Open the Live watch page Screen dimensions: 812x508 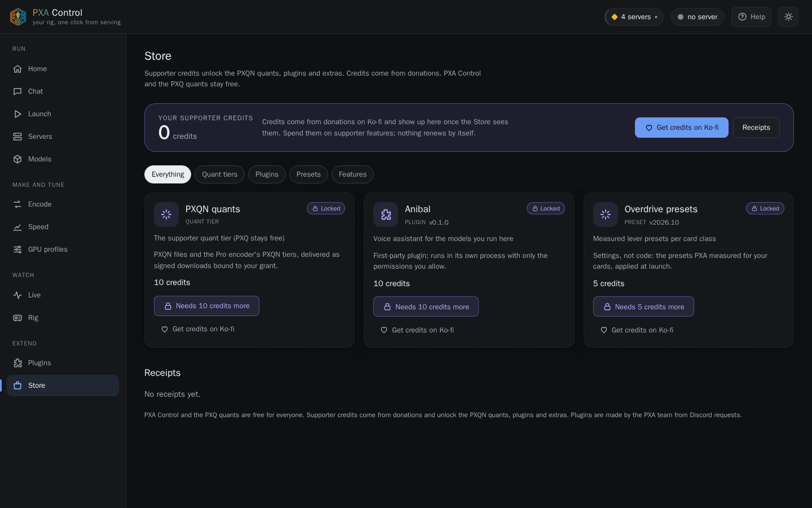[x=63, y=295]
